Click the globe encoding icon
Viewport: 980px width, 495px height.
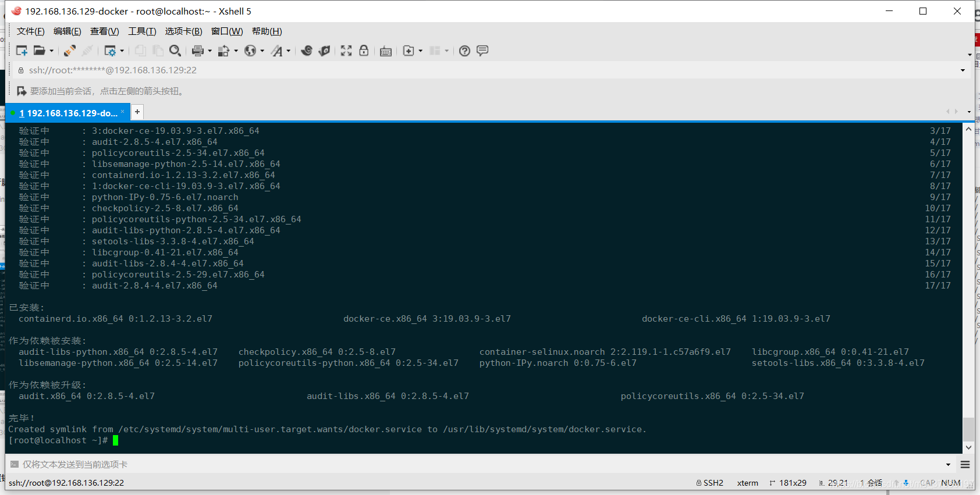250,51
